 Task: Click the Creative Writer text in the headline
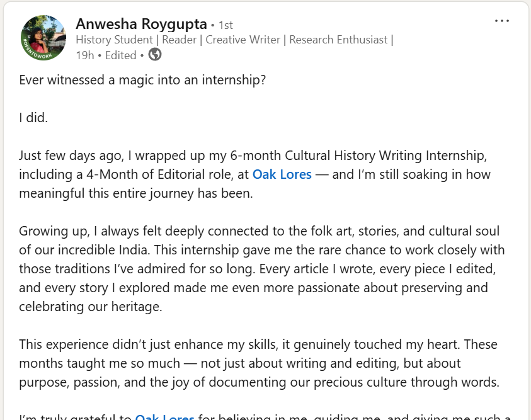[x=242, y=40]
